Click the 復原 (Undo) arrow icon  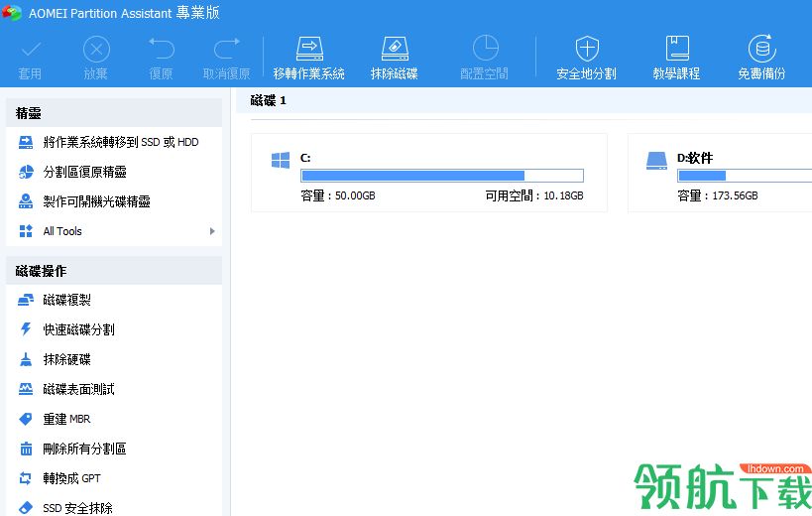tap(161, 50)
